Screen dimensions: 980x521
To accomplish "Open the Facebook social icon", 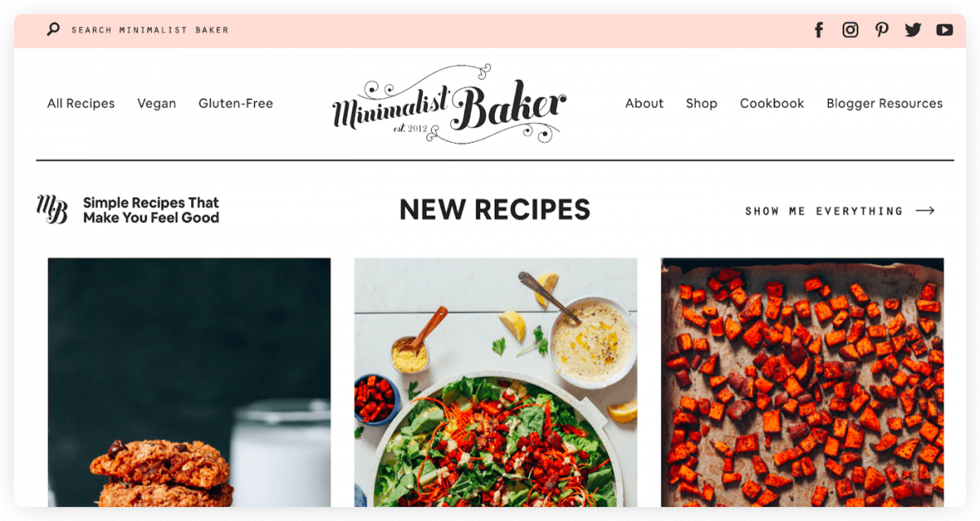I will pos(819,30).
